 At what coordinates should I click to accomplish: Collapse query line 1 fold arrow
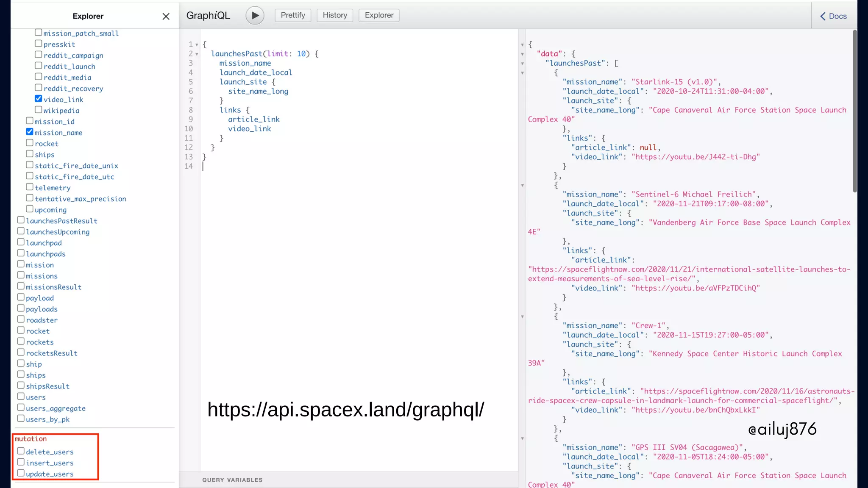coord(197,45)
